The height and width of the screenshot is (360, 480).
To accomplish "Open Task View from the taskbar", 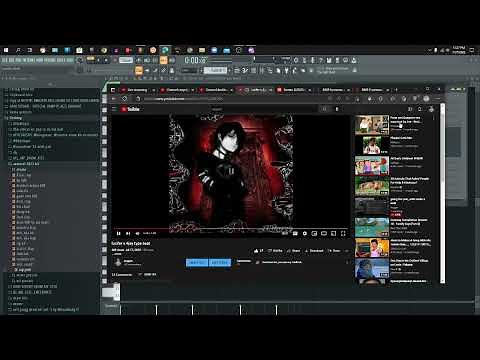I will [30, 50].
